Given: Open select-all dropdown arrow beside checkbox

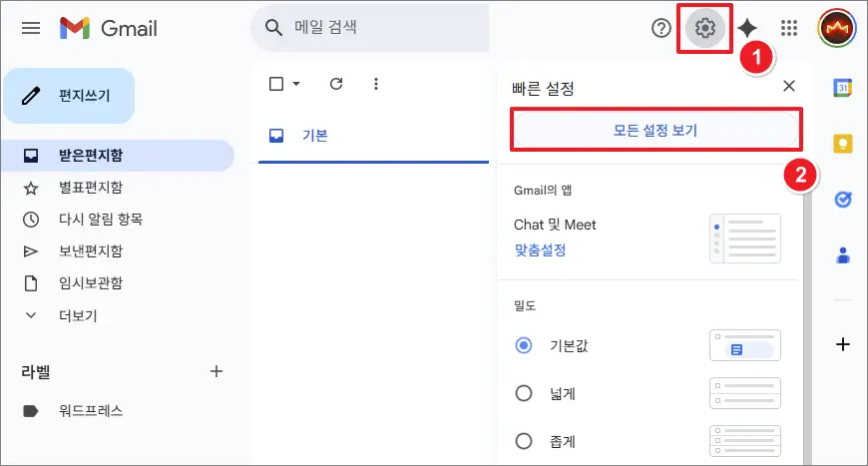Looking at the screenshot, I should click(296, 84).
